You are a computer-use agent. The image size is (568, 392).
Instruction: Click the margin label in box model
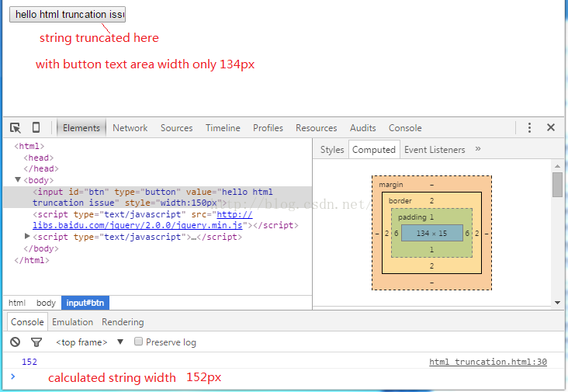coord(390,185)
